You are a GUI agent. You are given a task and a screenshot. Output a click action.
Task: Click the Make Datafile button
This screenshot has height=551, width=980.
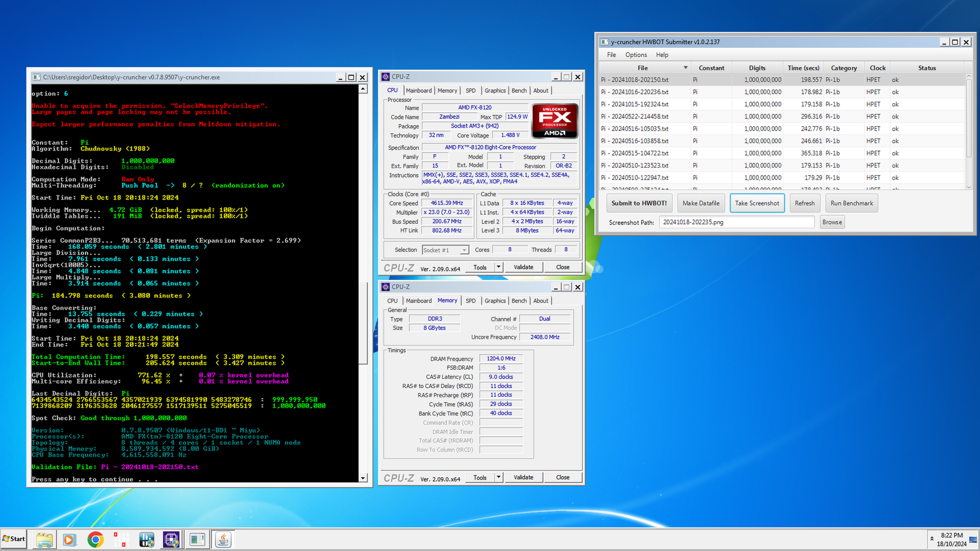pos(701,203)
